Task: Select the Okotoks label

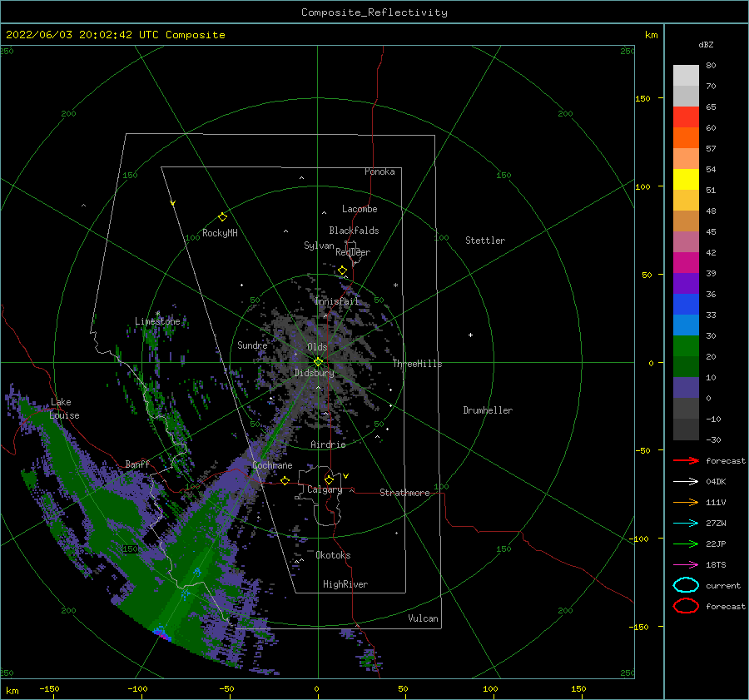Action: [x=333, y=555]
